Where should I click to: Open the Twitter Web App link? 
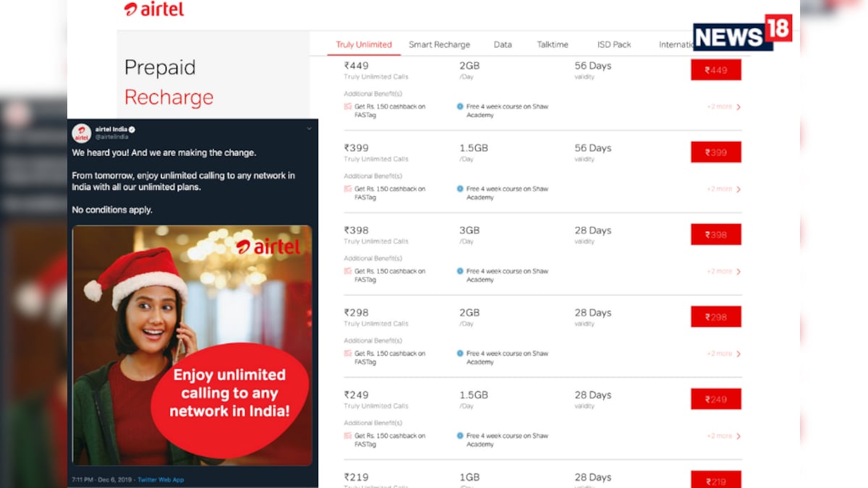coord(161,479)
